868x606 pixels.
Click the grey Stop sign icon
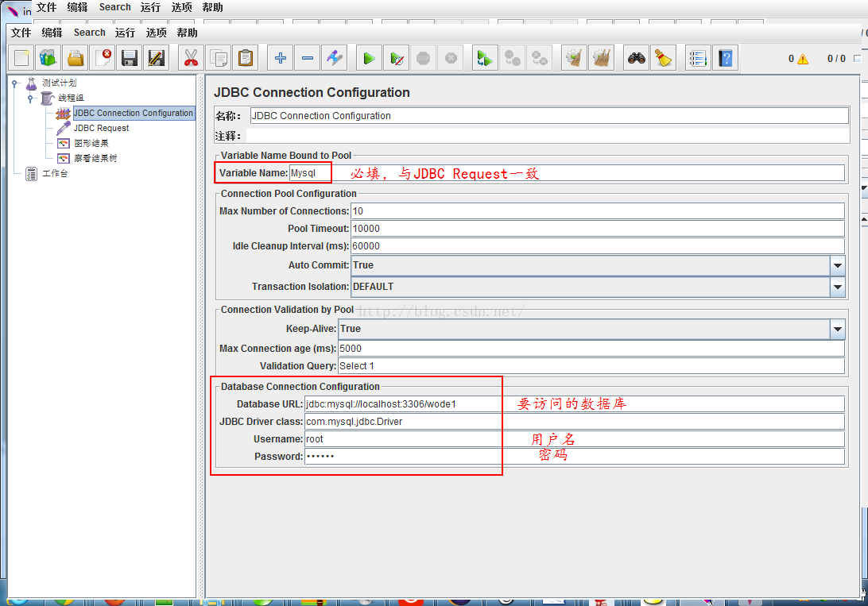pyautogui.click(x=424, y=57)
